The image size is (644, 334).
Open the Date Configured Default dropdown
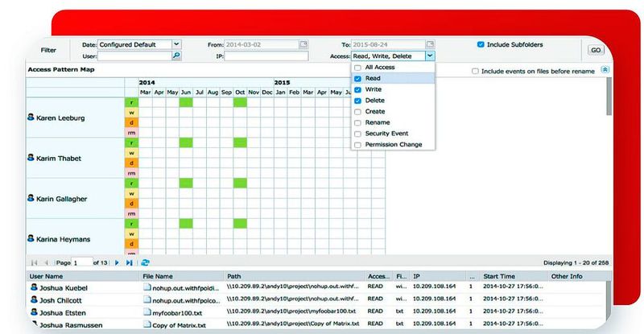[176, 44]
